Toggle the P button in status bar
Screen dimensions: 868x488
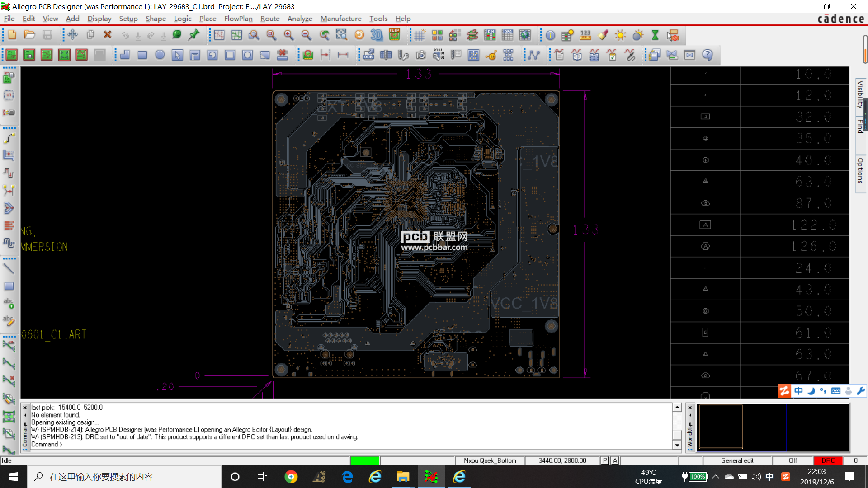[605, 460]
